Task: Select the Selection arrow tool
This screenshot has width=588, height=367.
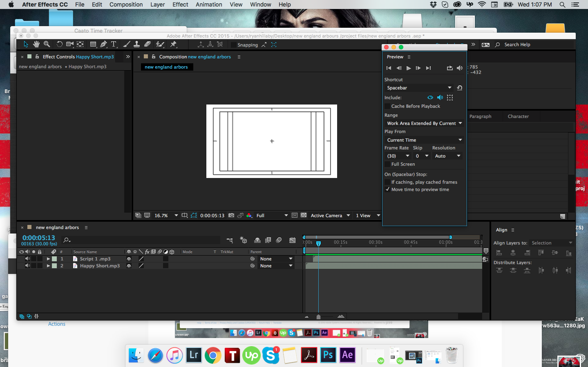Action: tap(26, 44)
